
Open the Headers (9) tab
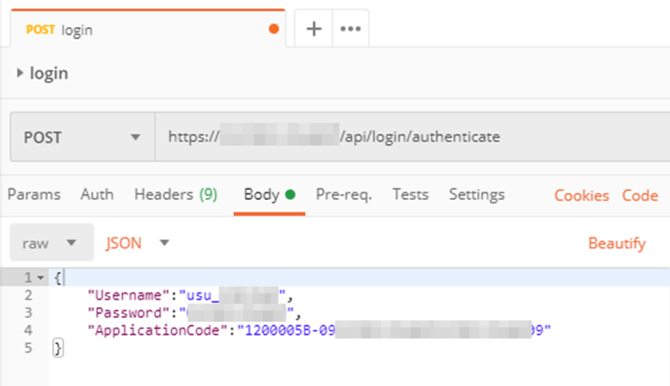tap(176, 195)
